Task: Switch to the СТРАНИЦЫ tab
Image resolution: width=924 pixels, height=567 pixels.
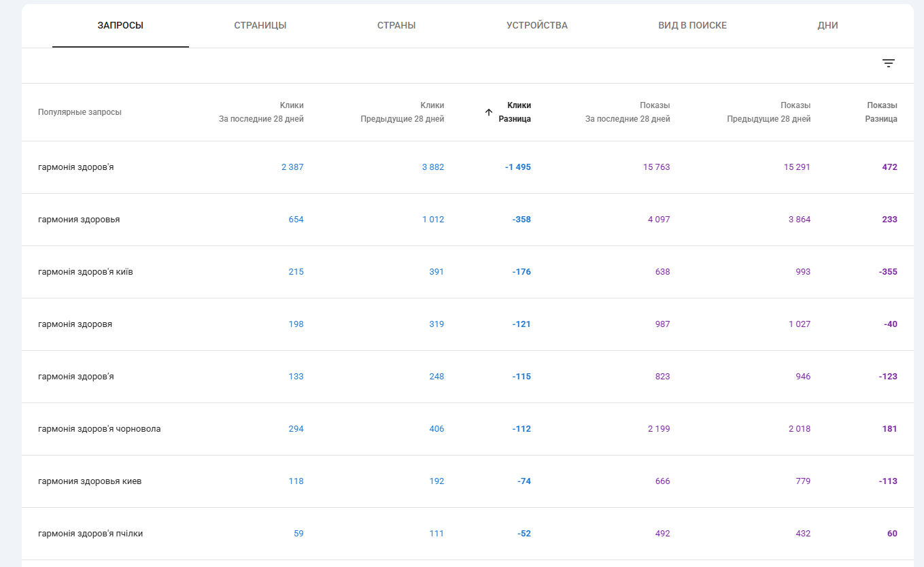Action: point(260,26)
